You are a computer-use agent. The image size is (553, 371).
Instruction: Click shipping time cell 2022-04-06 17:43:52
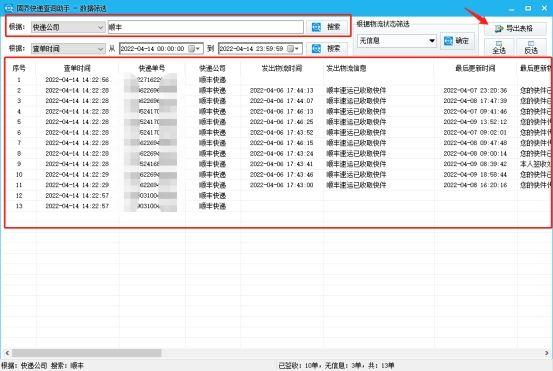[281, 132]
